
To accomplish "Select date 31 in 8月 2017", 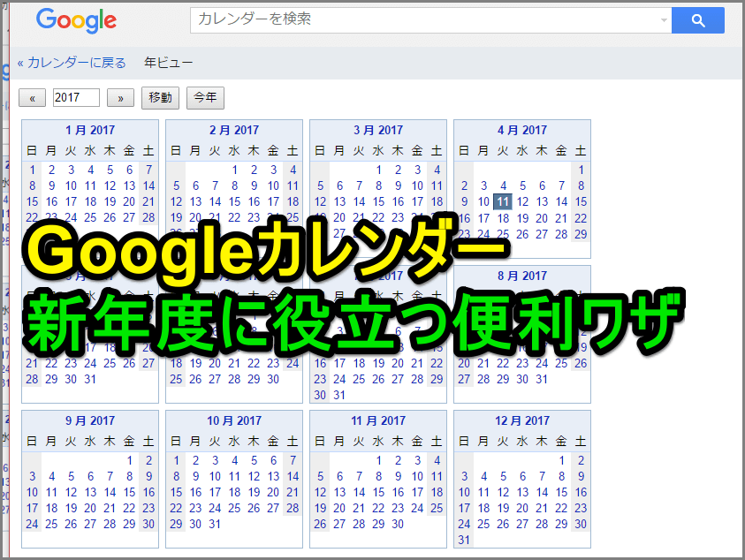I will click(x=542, y=380).
